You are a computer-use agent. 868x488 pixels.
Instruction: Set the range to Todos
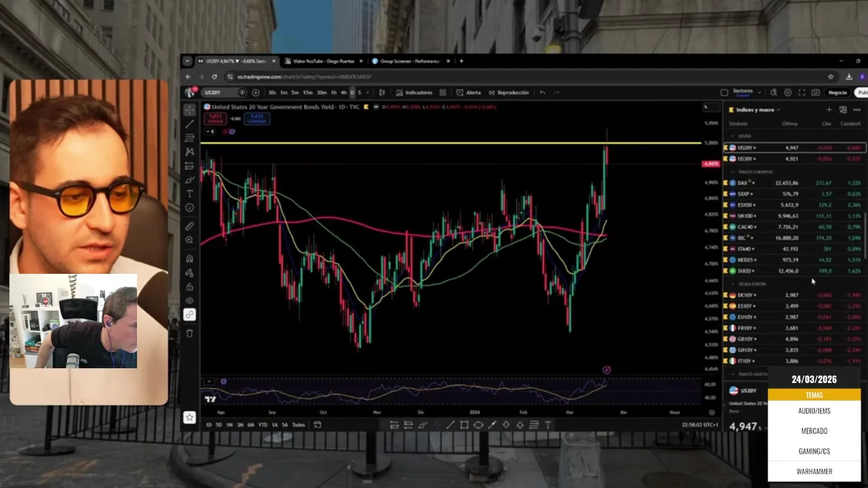[x=298, y=424]
